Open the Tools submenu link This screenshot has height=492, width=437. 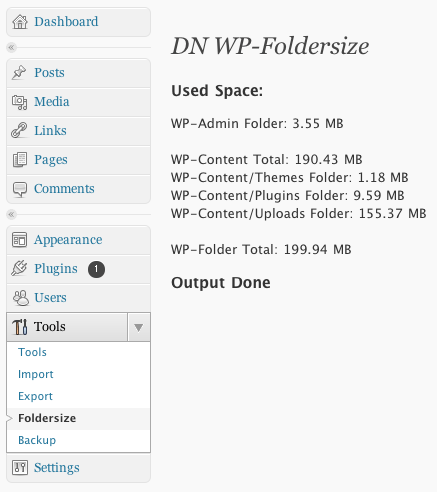click(x=32, y=352)
